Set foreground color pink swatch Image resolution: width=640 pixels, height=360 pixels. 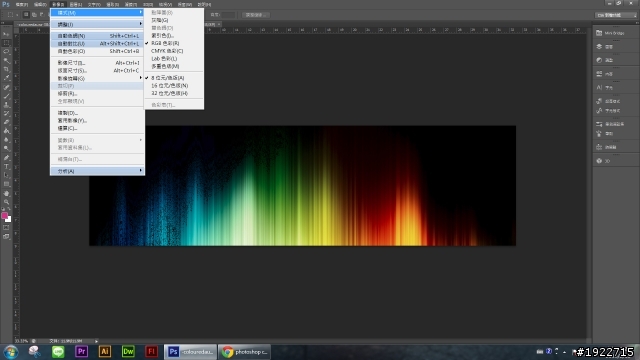[4, 216]
